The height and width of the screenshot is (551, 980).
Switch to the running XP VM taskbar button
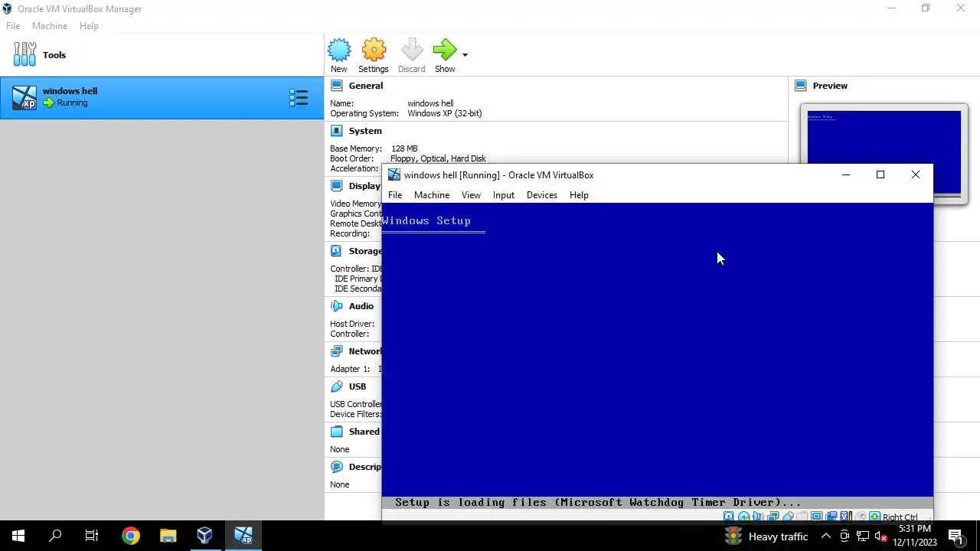pyautogui.click(x=243, y=536)
